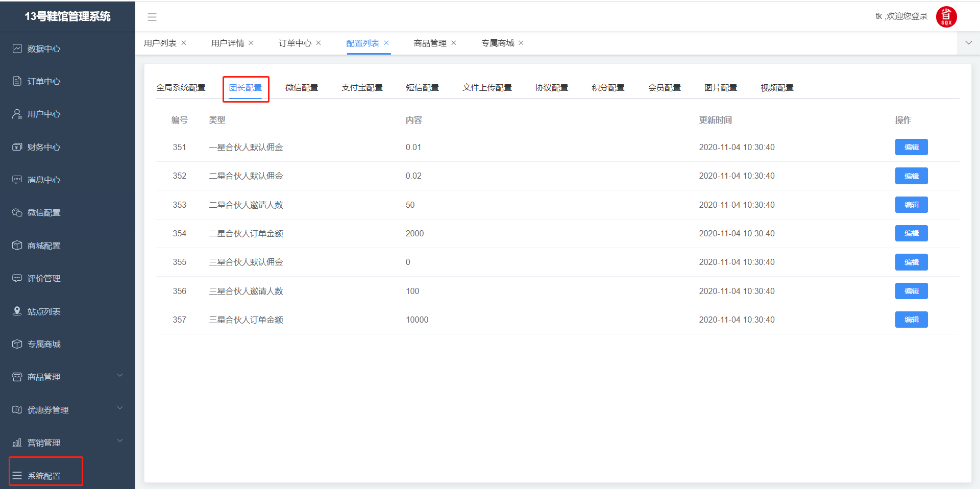Image resolution: width=980 pixels, height=489 pixels.
Task: Expand the 优惠券管理 sidebar submenu
Action: click(119, 409)
